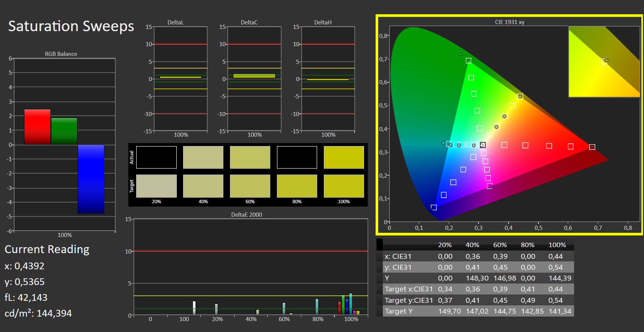The height and width of the screenshot is (332, 644).
Task: Select the Target x:CIE31 row label
Action: (x=409, y=289)
